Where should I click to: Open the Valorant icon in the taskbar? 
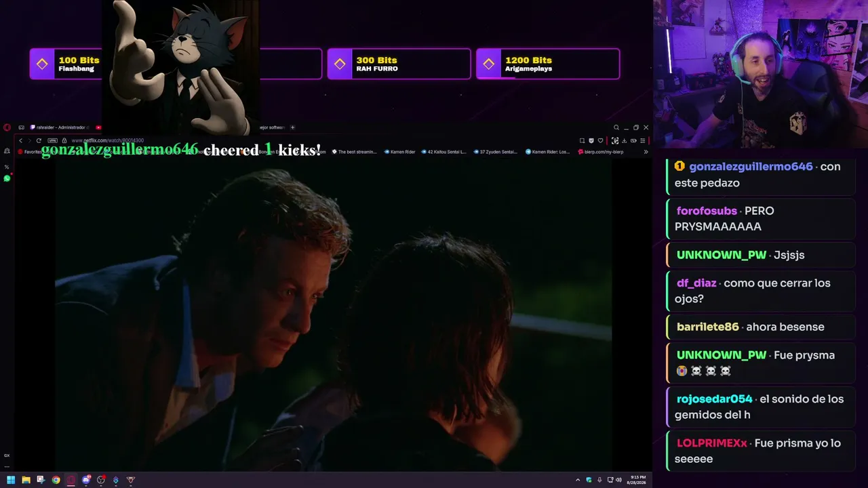click(131, 480)
